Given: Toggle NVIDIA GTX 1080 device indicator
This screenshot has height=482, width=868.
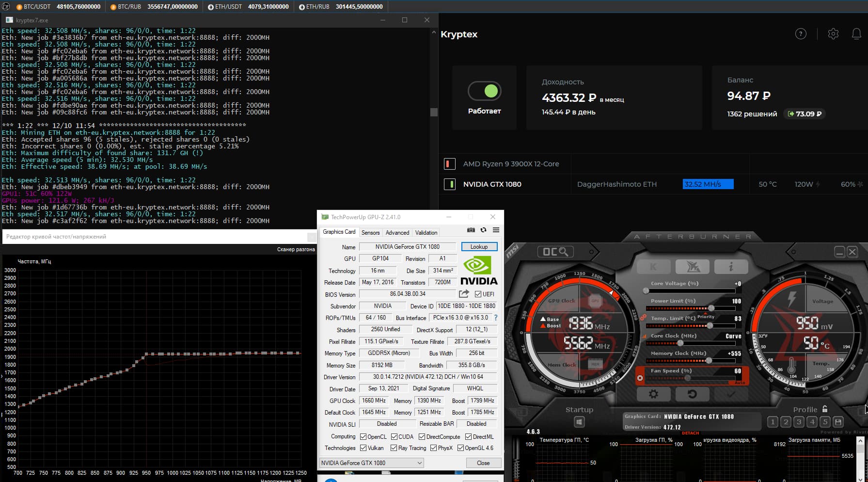Looking at the screenshot, I should pyautogui.click(x=450, y=184).
